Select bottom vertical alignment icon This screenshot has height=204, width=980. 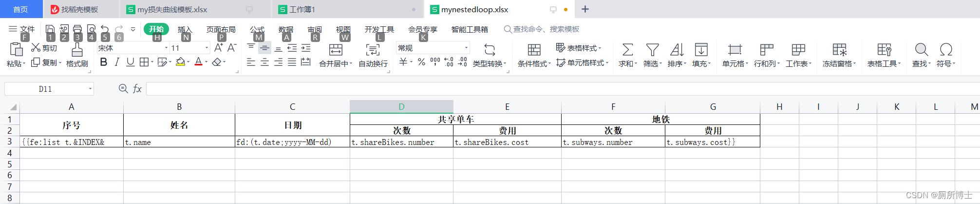coord(278,48)
